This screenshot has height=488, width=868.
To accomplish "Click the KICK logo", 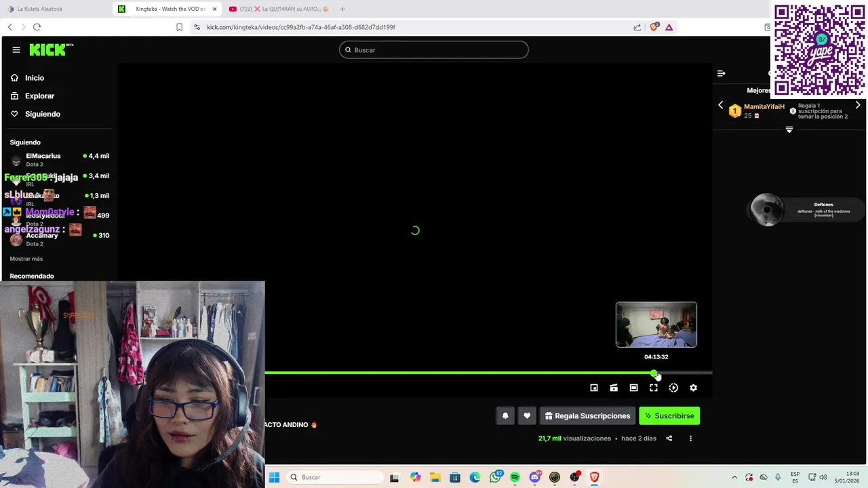I will click(51, 49).
